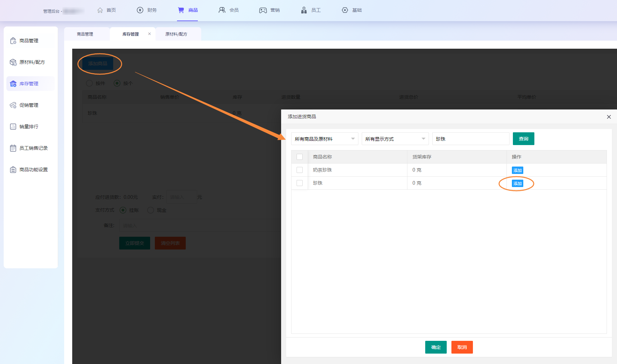Click 添加 button for 珍珠 row
Viewport: 617px width, 364px height.
pyautogui.click(x=517, y=183)
